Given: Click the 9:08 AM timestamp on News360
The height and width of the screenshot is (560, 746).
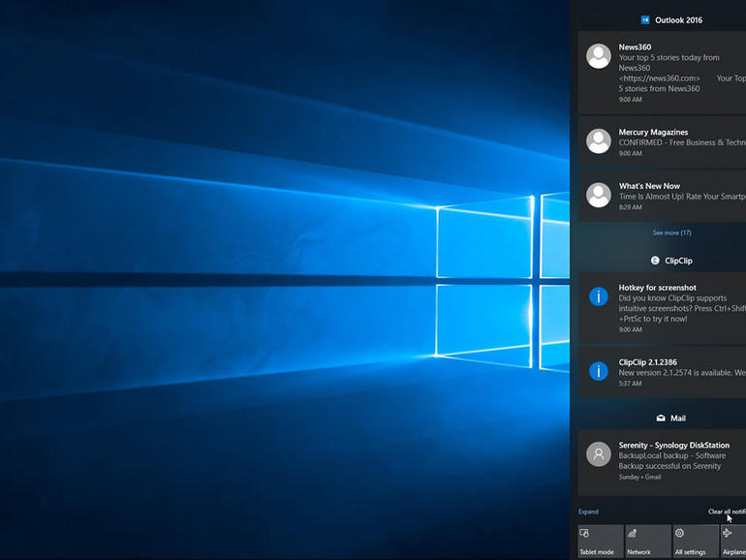Looking at the screenshot, I should [x=631, y=100].
